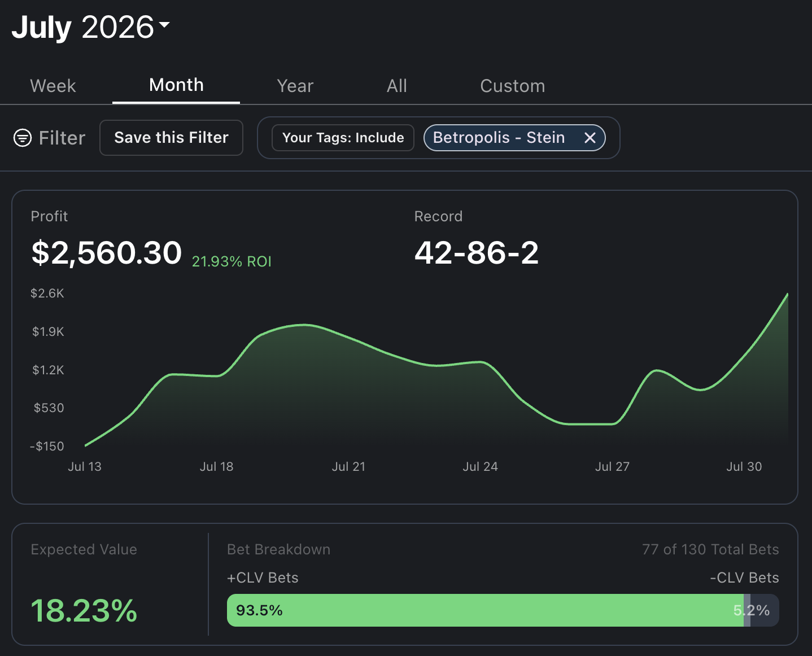Viewport: 812px width, 656px height.
Task: Click the Profit heading
Action: (49, 216)
